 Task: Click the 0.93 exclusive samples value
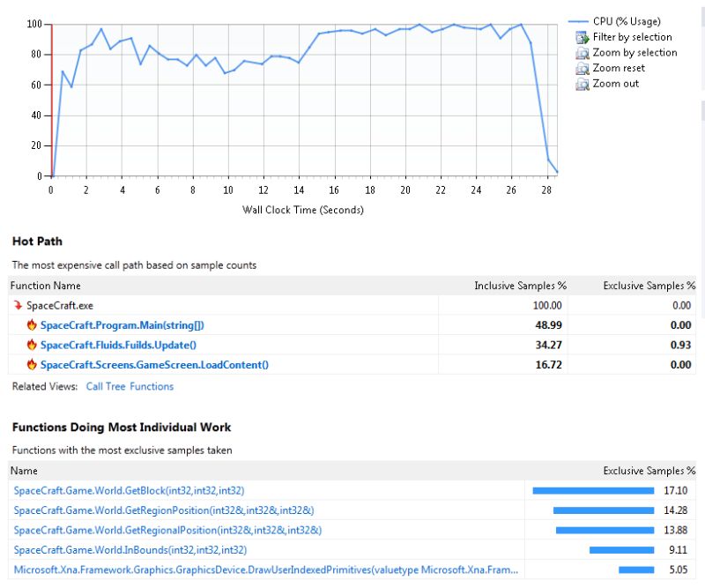tap(680, 345)
